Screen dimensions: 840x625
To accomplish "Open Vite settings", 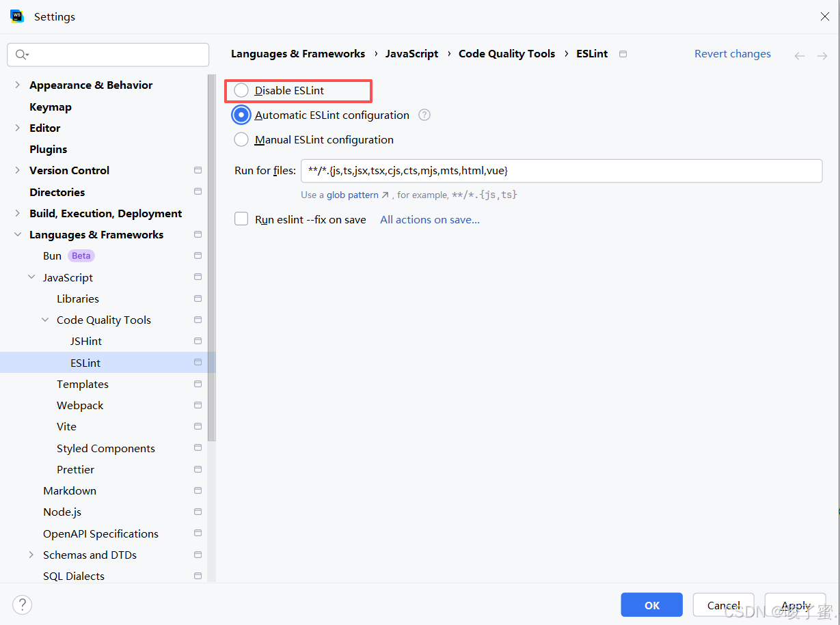I will 66,426.
